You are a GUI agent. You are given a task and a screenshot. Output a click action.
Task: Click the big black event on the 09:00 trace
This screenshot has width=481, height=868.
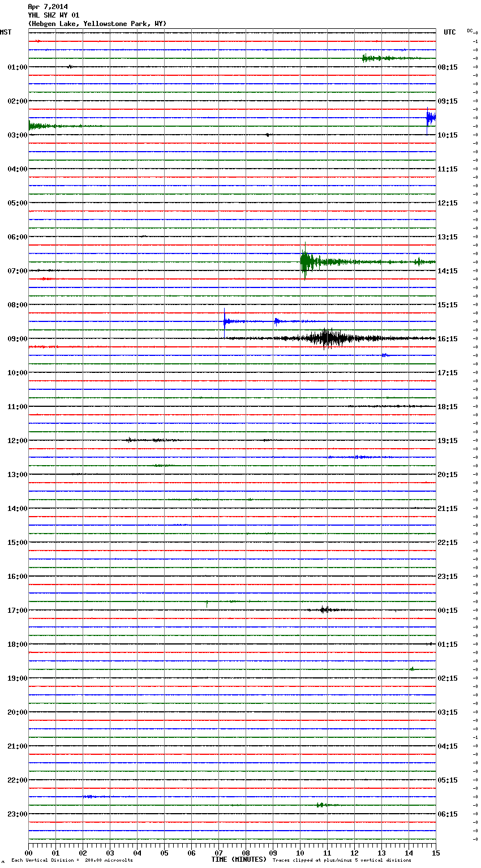327,338
